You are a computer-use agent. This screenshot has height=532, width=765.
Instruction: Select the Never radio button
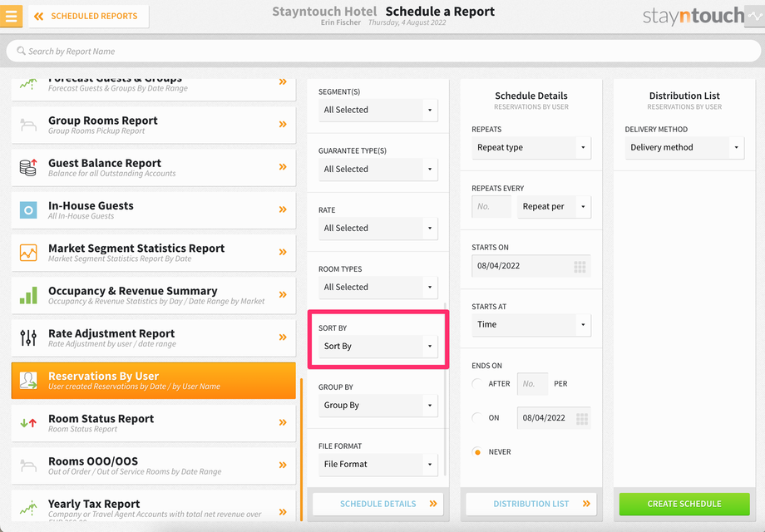477,452
